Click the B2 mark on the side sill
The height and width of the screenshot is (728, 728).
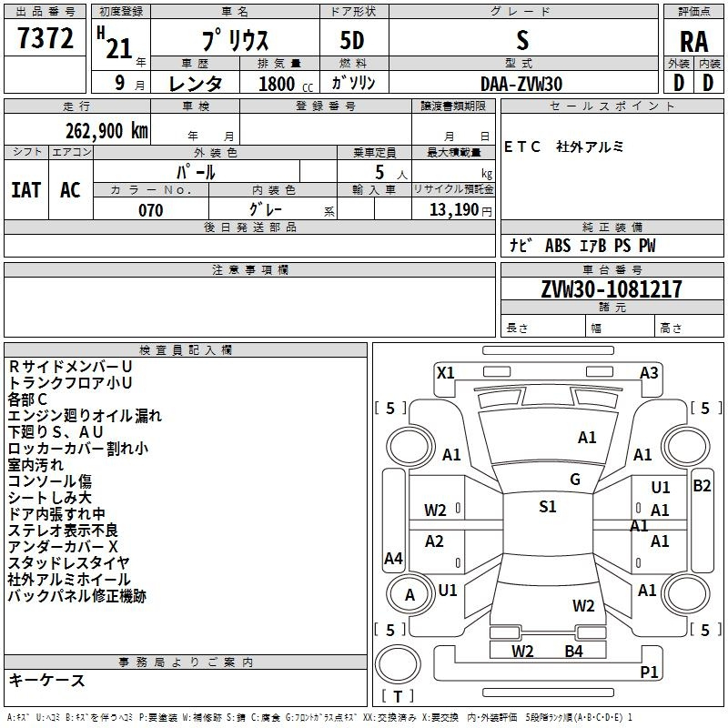pyautogui.click(x=702, y=486)
